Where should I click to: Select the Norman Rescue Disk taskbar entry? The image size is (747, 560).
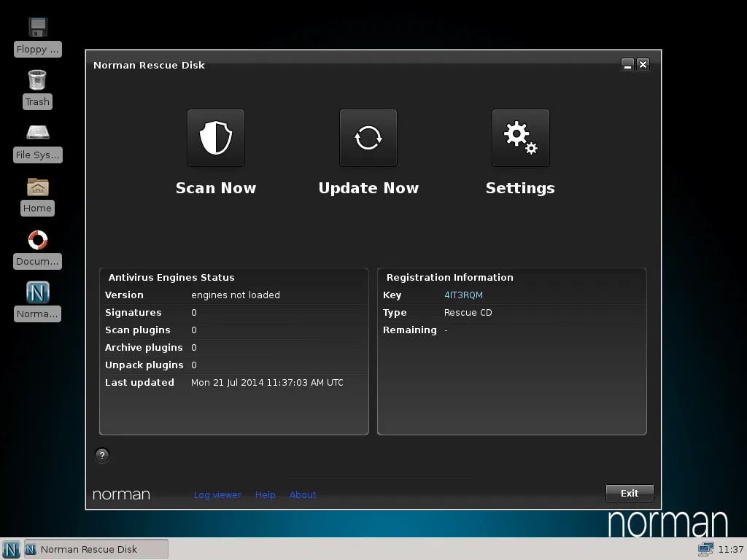pos(96,549)
